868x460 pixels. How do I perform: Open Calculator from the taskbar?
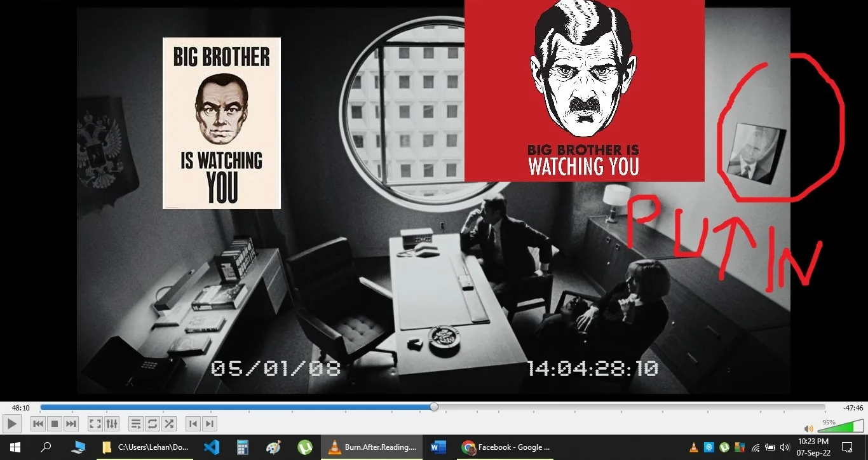point(243,447)
